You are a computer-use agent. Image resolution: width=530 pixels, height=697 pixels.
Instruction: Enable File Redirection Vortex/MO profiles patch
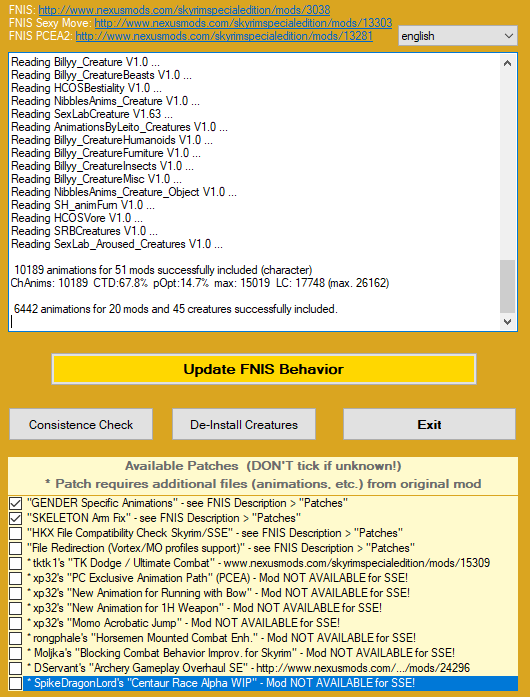(x=16, y=548)
